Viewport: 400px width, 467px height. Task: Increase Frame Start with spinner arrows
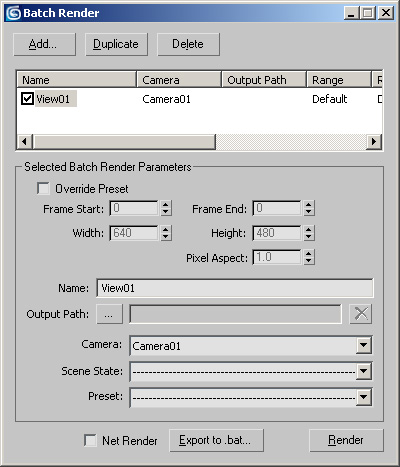(166, 205)
